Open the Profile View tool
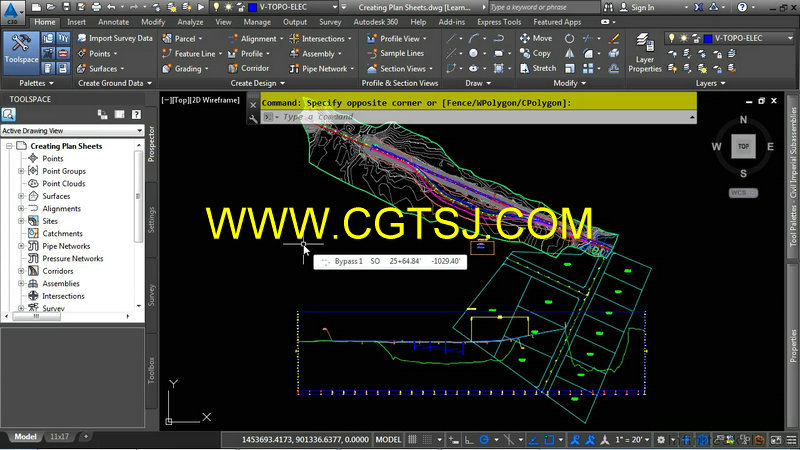The image size is (800, 450). coord(397,39)
